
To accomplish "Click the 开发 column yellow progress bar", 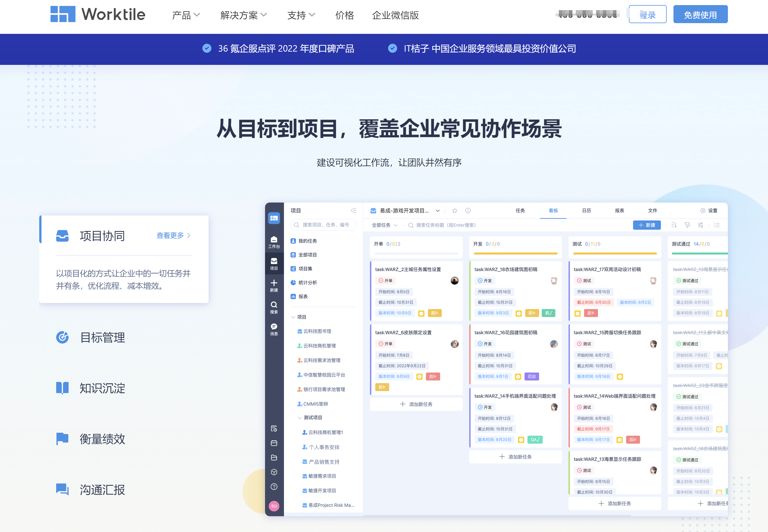I will 516,253.
